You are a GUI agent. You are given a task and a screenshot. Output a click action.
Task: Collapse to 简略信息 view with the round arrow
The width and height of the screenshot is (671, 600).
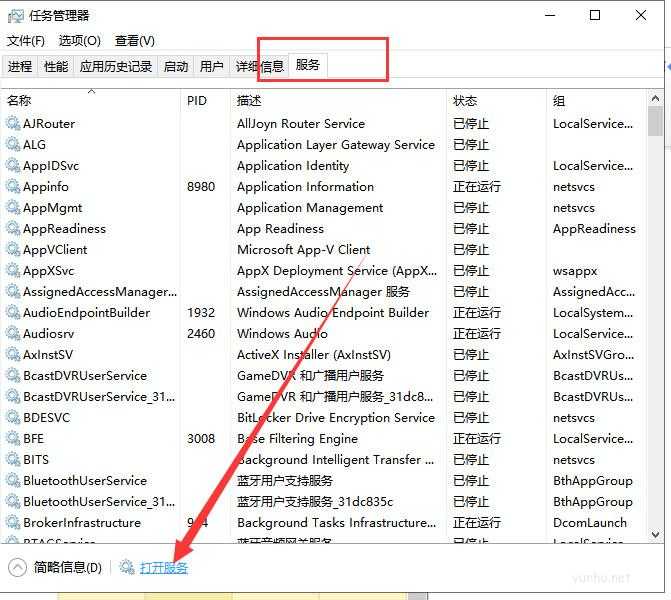pyautogui.click(x=17, y=567)
